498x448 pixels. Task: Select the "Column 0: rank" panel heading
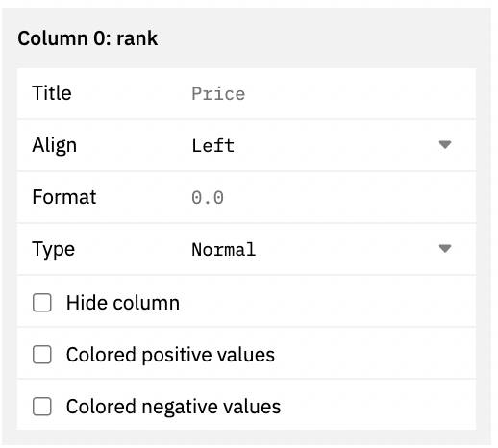[x=87, y=38]
